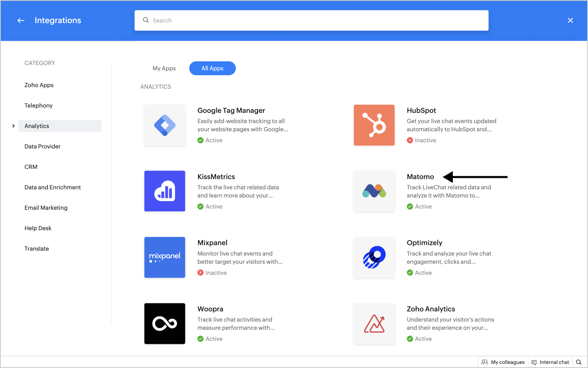Screen dimensions: 588x368
Task: Select Data Provider category
Action: [42, 146]
